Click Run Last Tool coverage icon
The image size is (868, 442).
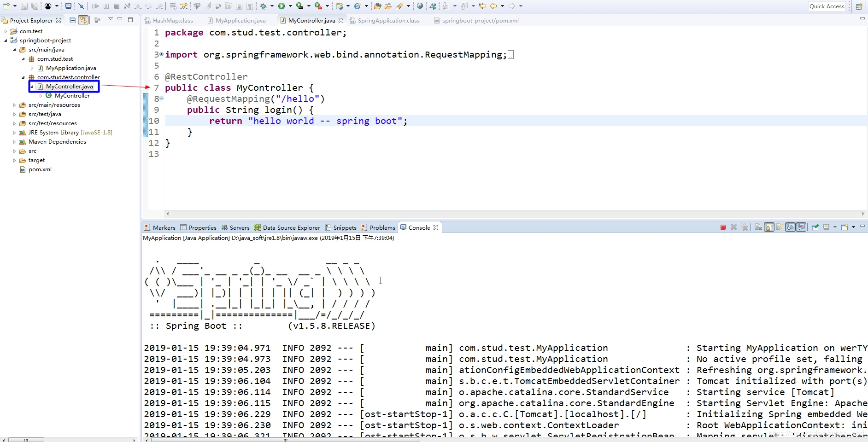(x=299, y=6)
